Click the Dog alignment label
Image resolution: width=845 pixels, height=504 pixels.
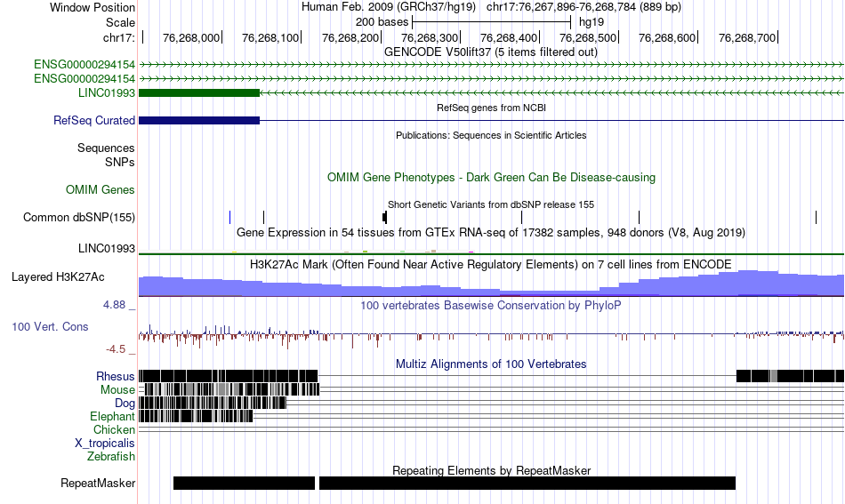click(125, 403)
